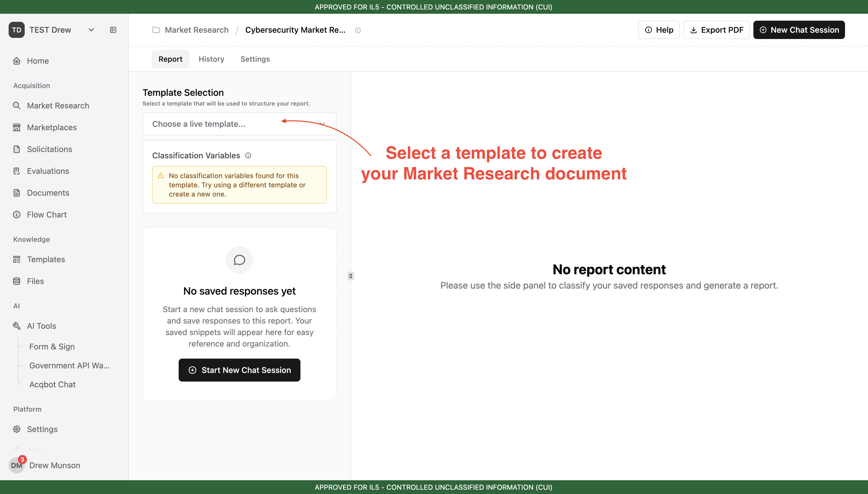Image resolution: width=868 pixels, height=494 pixels.
Task: Click info icon beside Cybersecurity Market title
Action: 358,30
